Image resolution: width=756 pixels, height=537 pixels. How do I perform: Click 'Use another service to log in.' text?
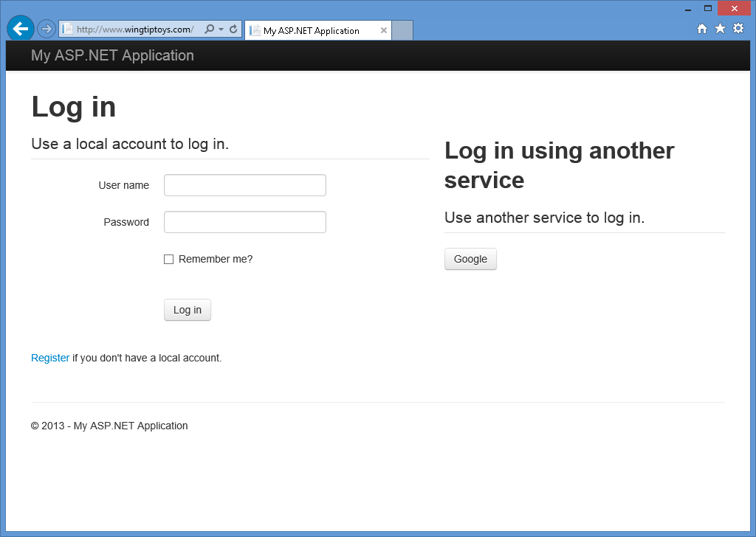(x=544, y=218)
